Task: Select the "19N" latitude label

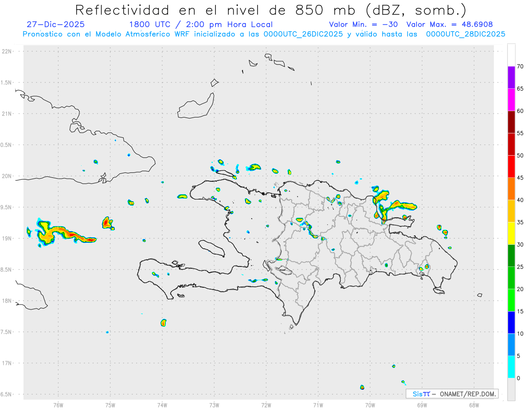Action: [8, 239]
